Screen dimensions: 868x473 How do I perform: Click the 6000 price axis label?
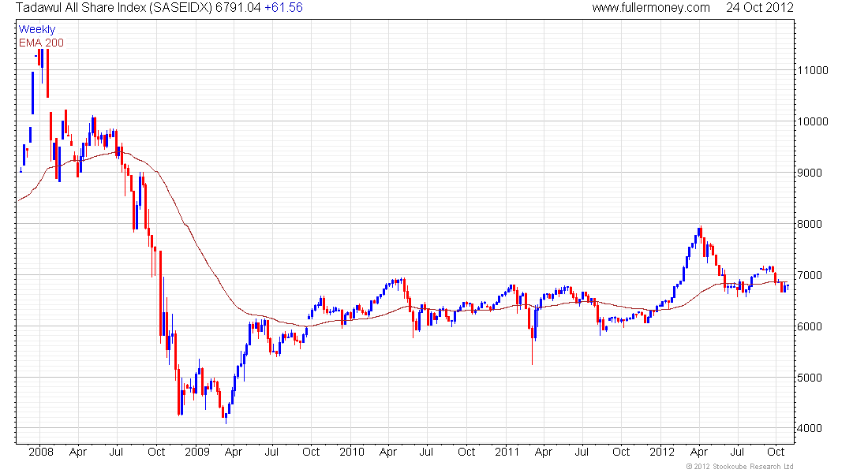pos(810,326)
